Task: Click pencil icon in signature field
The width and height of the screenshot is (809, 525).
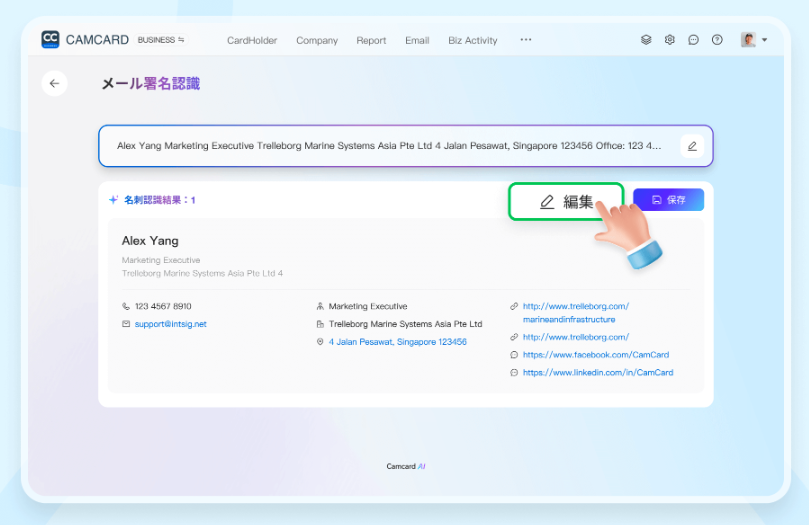Action: pos(692,146)
